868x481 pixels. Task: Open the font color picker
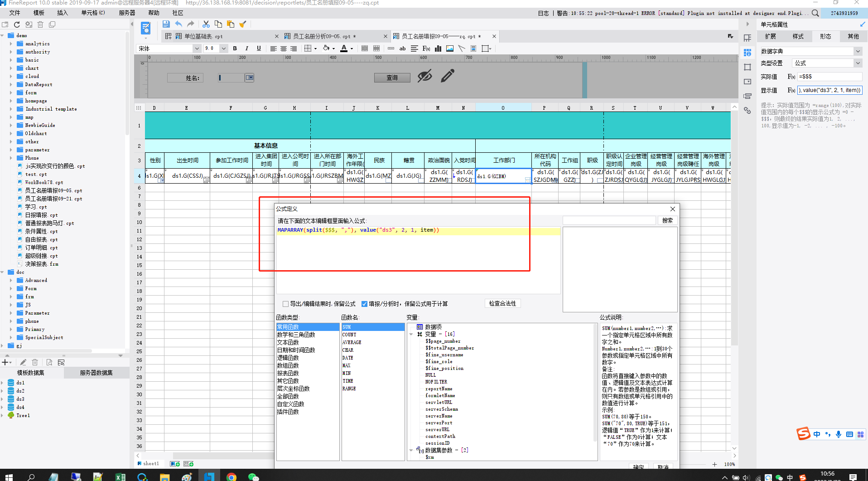[x=347, y=49]
